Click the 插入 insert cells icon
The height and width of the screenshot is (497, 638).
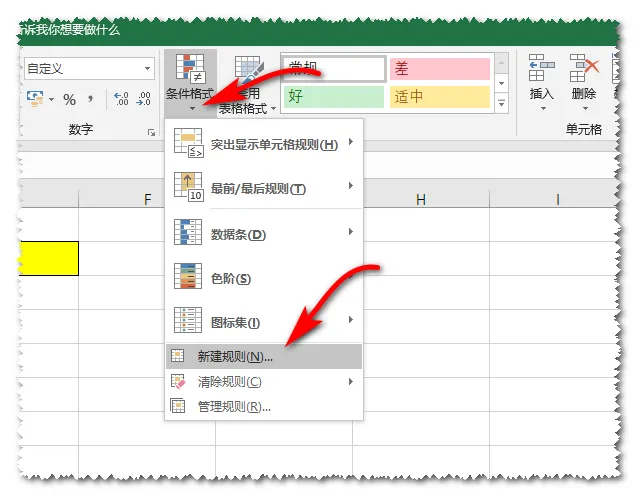[542, 68]
